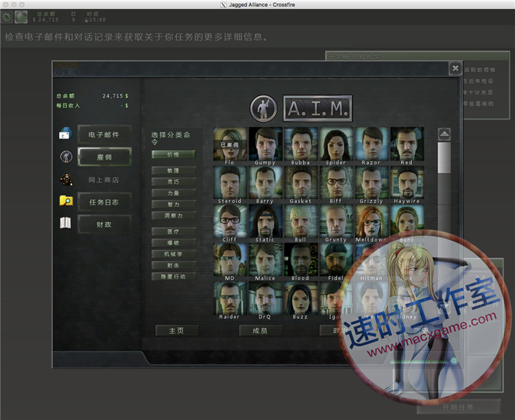Open the 任务日志 section
Image resolution: width=515 pixels, height=420 pixels.
[104, 202]
